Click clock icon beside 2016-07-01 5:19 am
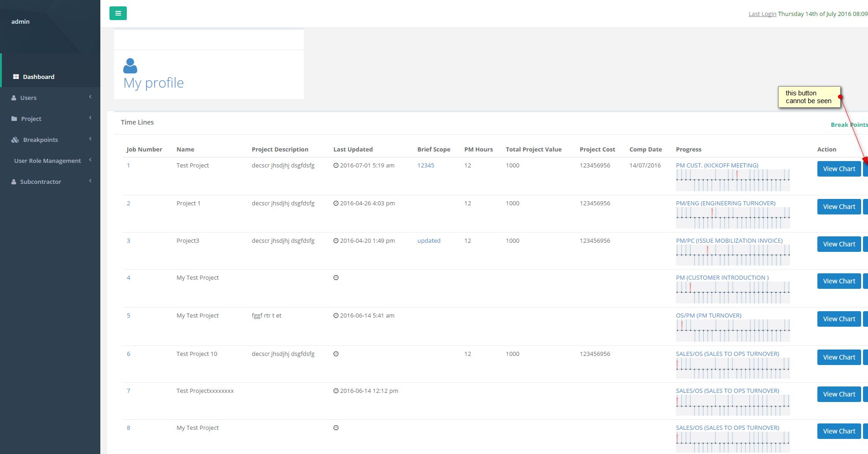Viewport: 868px width, 454px height. tap(336, 166)
